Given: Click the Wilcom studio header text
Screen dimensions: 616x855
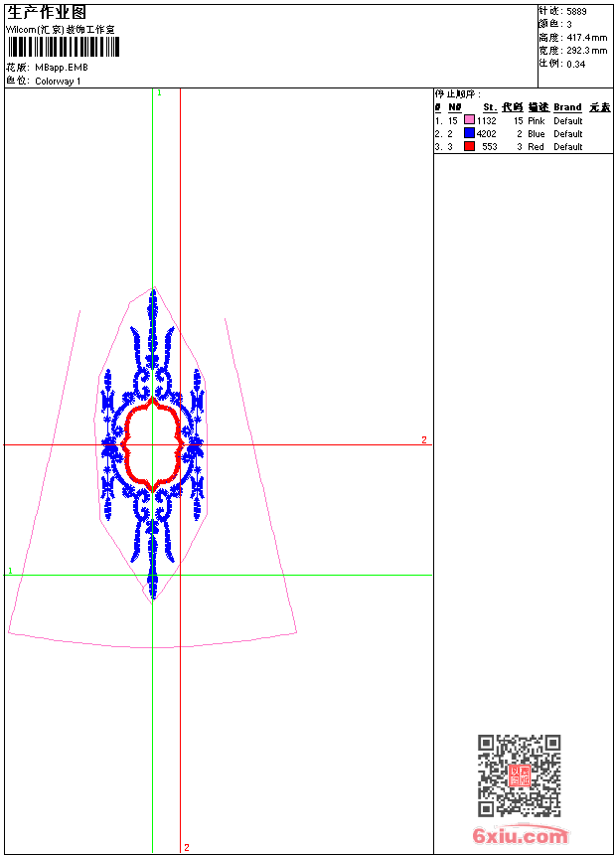Looking at the screenshot, I should (x=60, y=30).
